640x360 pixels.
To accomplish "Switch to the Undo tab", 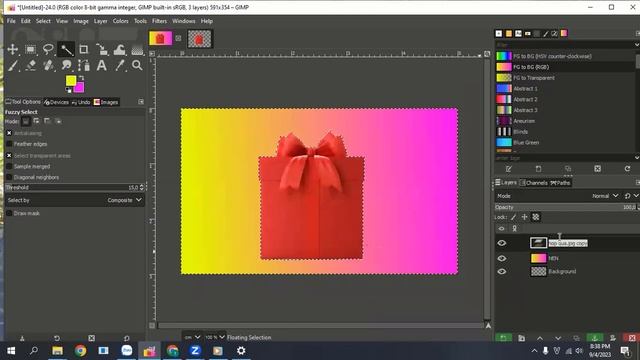I will coord(81,102).
